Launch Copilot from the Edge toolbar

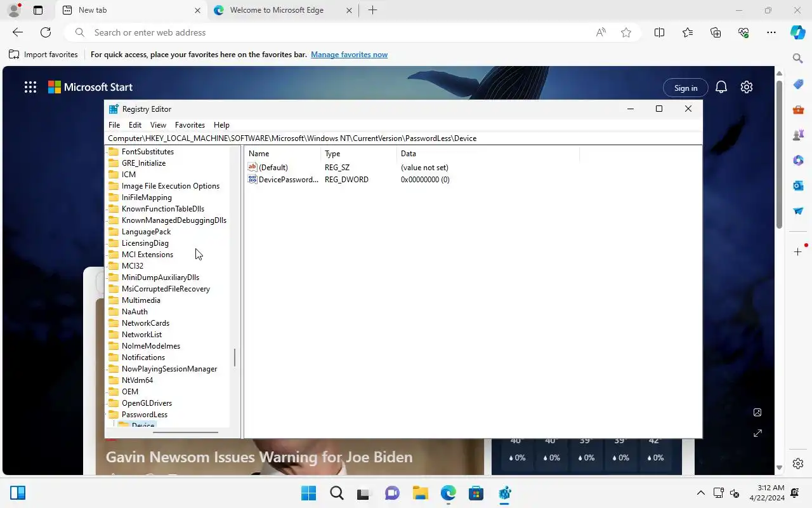[x=798, y=32]
